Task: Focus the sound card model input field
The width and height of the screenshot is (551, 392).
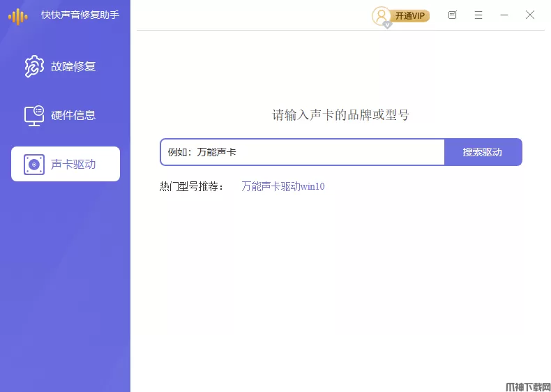Action: tap(302, 152)
